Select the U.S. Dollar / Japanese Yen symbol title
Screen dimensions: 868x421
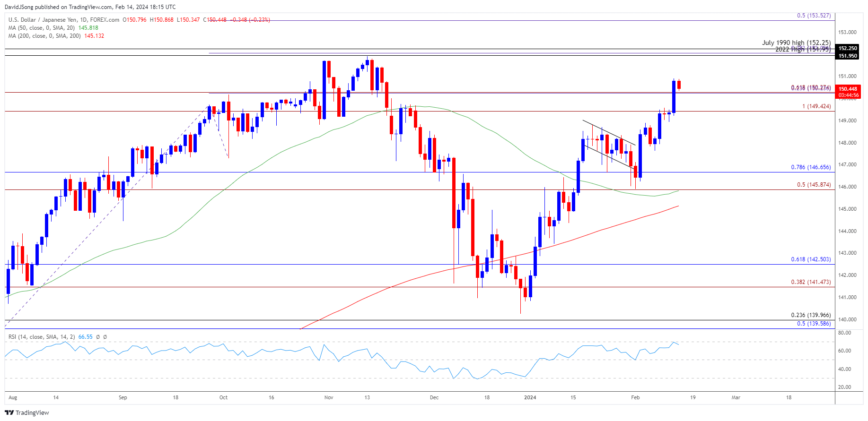click(x=64, y=20)
